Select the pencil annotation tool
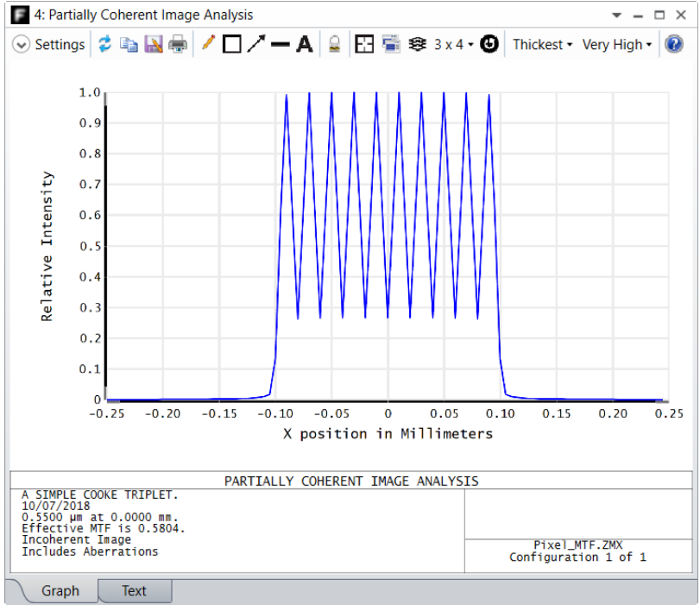 pos(208,44)
